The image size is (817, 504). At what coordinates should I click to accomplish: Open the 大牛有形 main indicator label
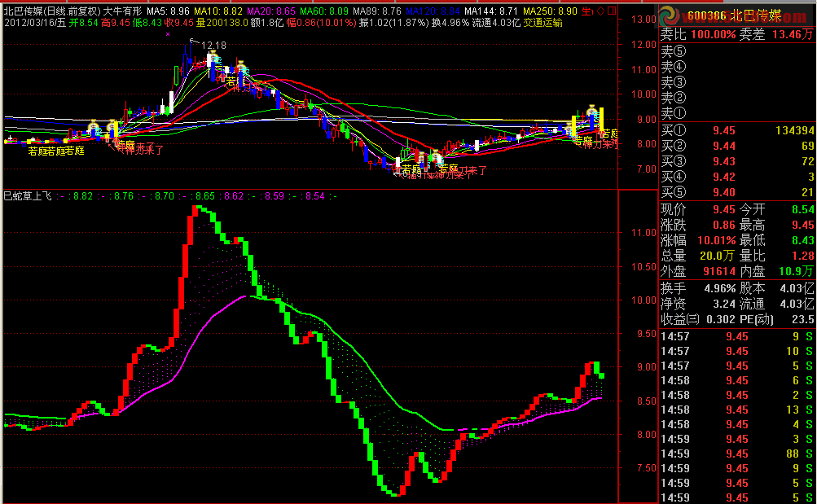121,11
